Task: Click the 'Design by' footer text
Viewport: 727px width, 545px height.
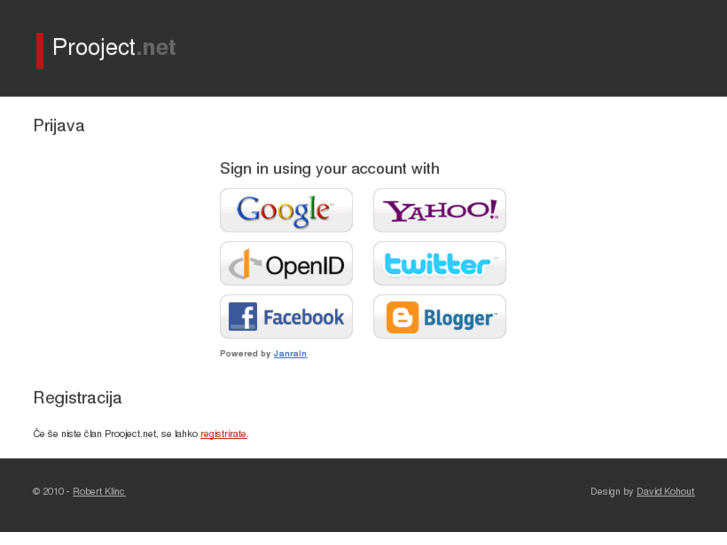Action: pos(612,492)
